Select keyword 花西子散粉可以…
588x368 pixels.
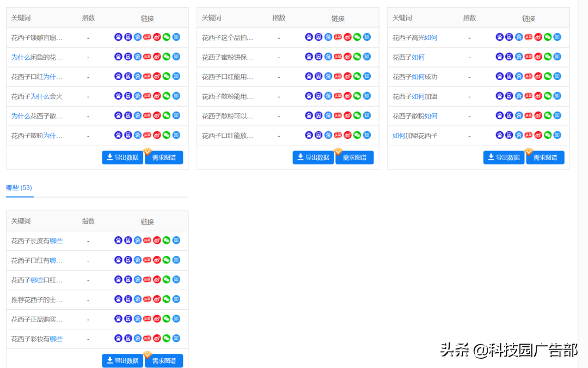(x=227, y=116)
